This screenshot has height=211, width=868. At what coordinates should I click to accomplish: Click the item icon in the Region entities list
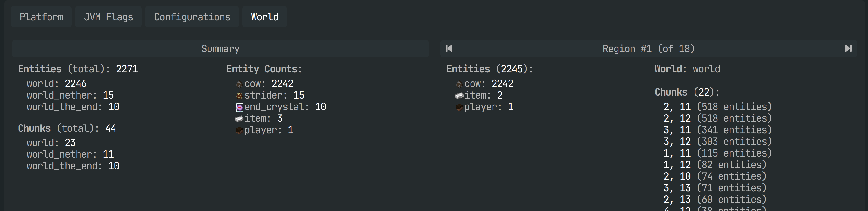(459, 96)
